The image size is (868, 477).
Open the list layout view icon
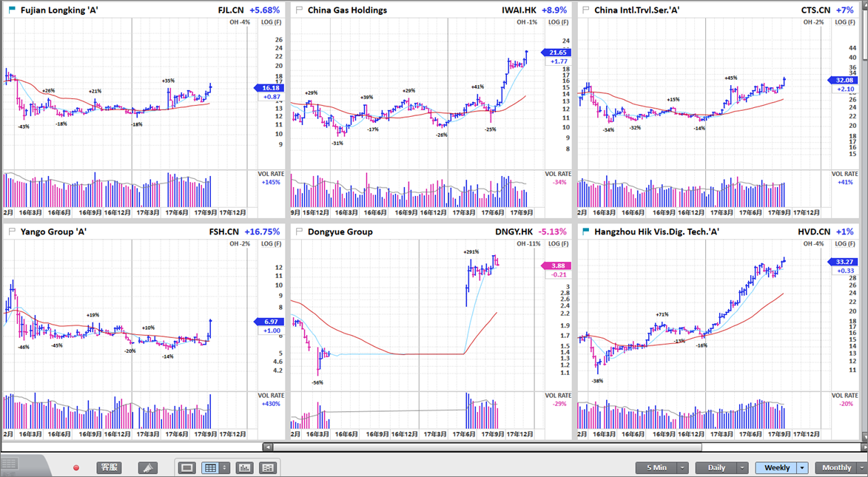pyautogui.click(x=268, y=467)
